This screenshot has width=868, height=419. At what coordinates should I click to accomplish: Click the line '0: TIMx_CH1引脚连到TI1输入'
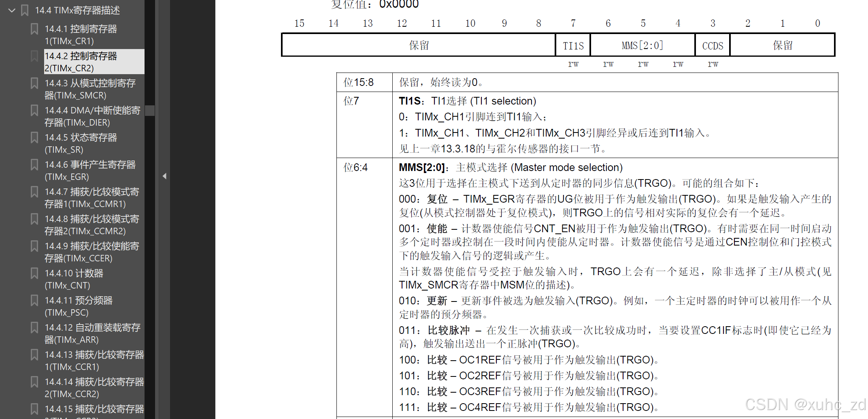point(472,117)
